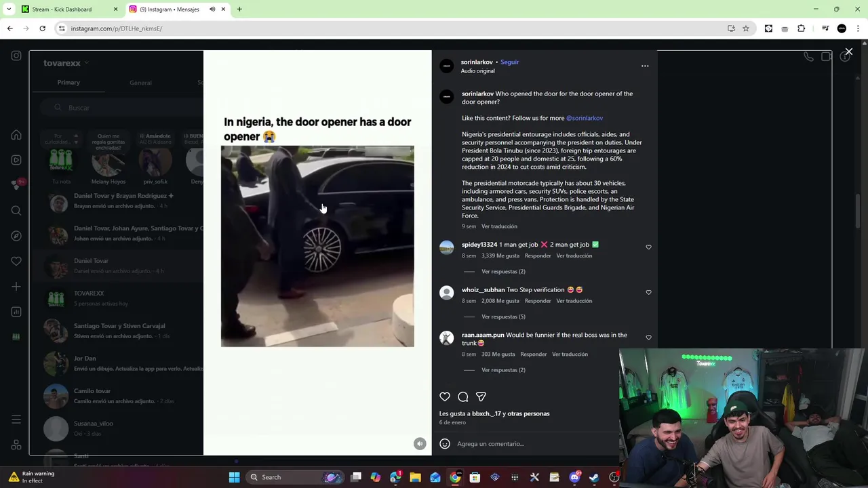Open the Chrome three-dot menu
The height and width of the screenshot is (488, 868).
click(x=859, y=28)
